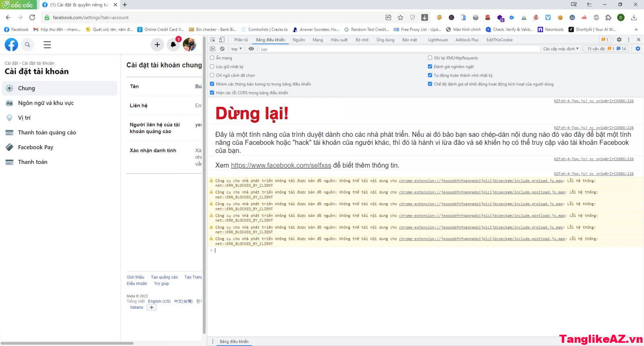Open the "top" context dropdown
This screenshot has width=644, height=346.
(236, 49)
